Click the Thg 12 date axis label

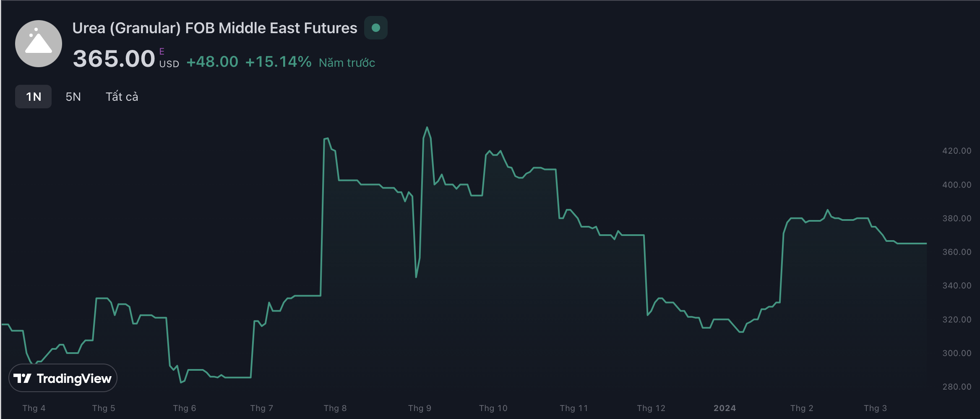[651, 408]
